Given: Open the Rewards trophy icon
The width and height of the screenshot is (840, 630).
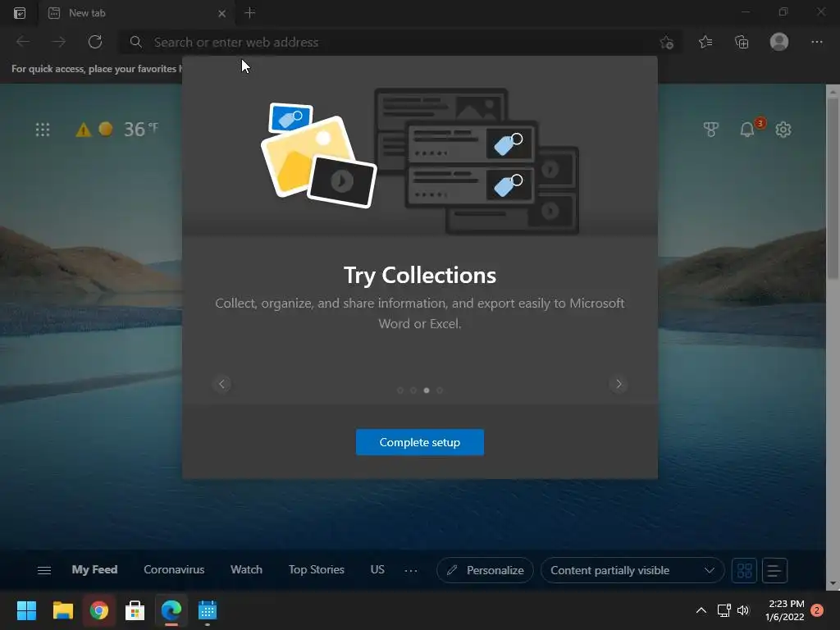Looking at the screenshot, I should point(711,129).
